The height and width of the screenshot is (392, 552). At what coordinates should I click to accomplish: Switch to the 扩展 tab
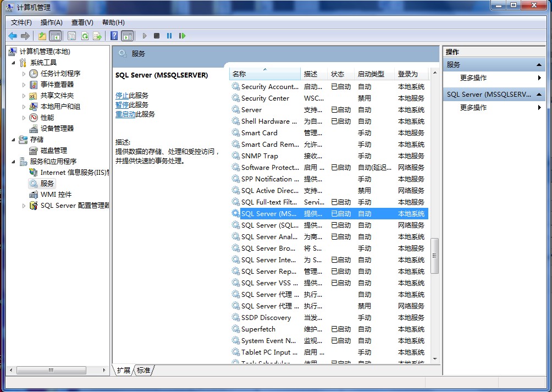tap(123, 370)
